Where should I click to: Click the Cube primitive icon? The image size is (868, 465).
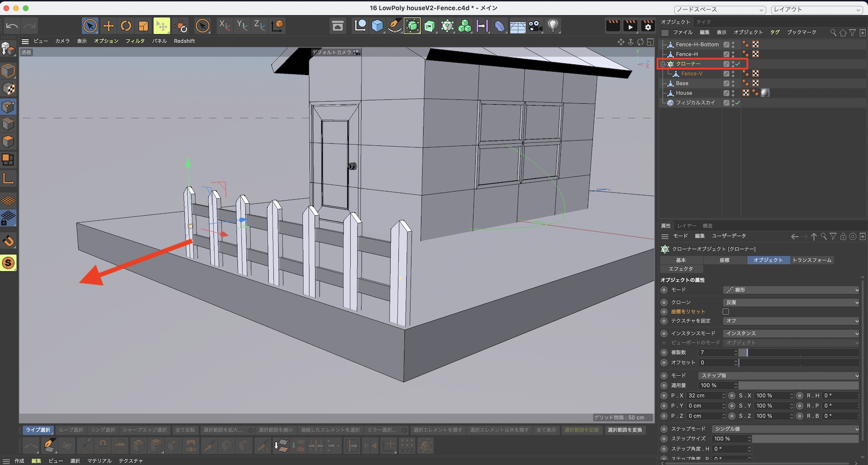coord(377,26)
